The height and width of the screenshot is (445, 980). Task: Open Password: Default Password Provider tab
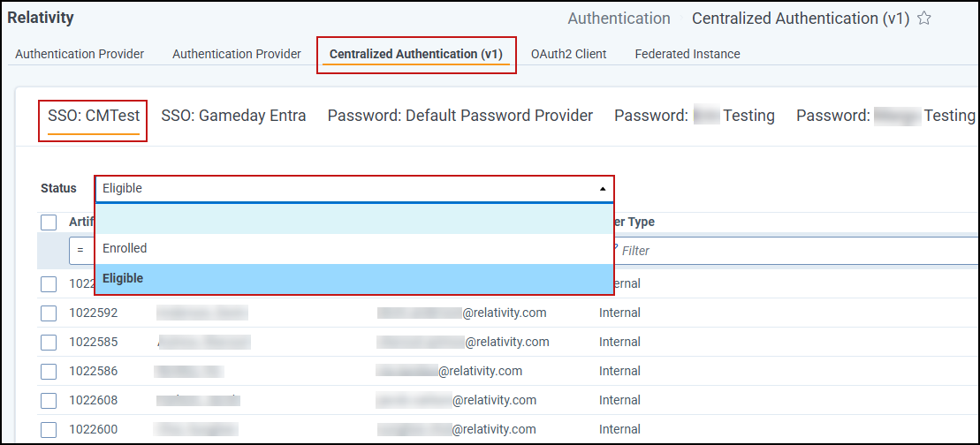tap(460, 116)
